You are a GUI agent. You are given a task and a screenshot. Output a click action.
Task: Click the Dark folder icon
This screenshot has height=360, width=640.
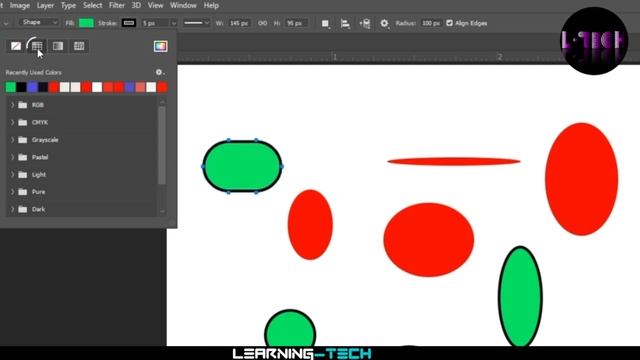click(23, 209)
